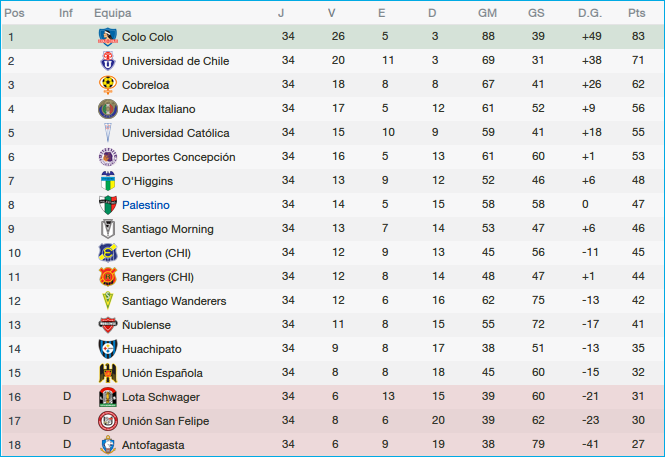Viewport: 665px width, 457px height.
Task: Open Santiago Wanderers team page
Action: (x=174, y=301)
